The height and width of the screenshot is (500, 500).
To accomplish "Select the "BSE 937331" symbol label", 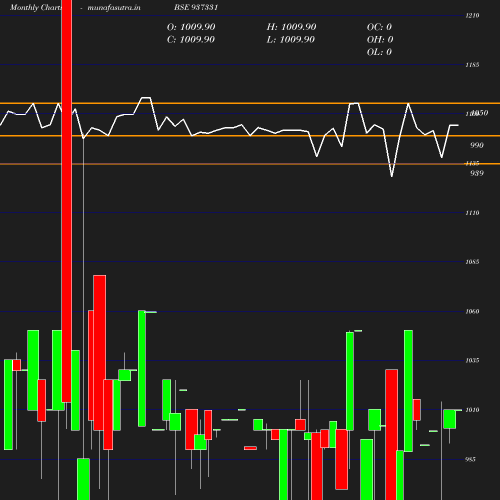I will coord(196,7).
